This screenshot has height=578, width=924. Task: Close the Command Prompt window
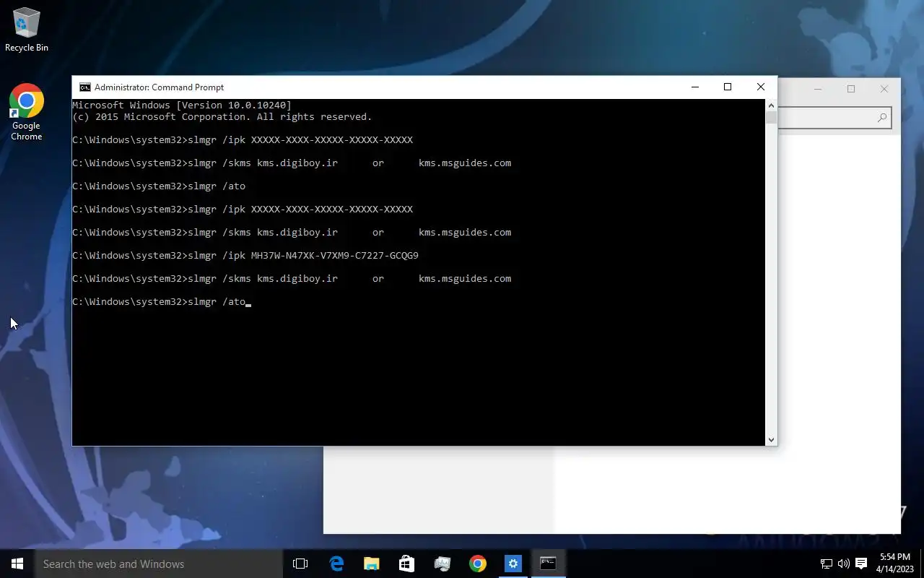point(761,87)
